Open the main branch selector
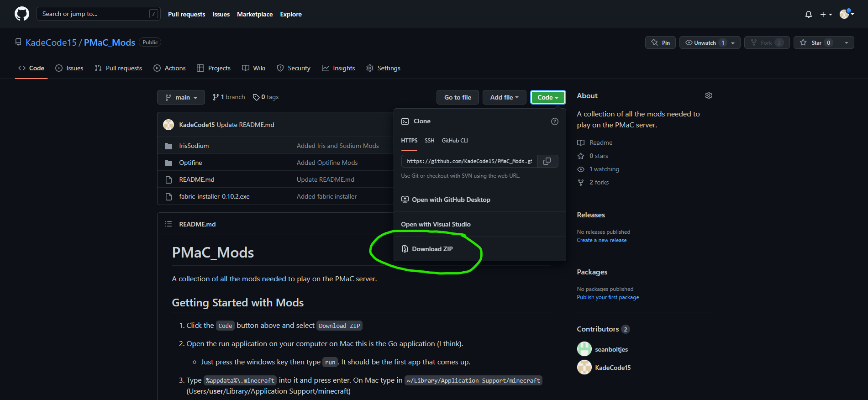 pyautogui.click(x=181, y=97)
